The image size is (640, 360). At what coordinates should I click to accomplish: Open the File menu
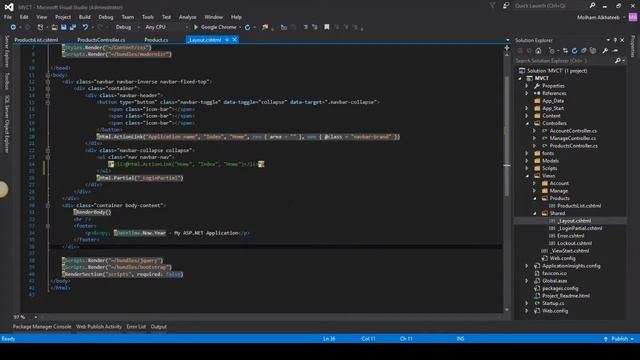[x=8, y=17]
